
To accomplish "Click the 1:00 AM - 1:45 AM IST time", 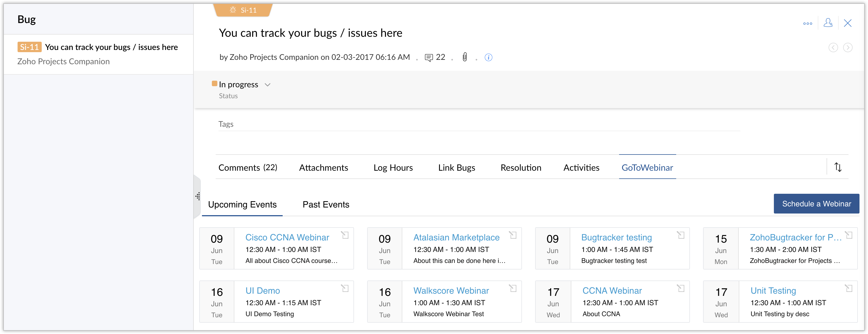I will [617, 250].
